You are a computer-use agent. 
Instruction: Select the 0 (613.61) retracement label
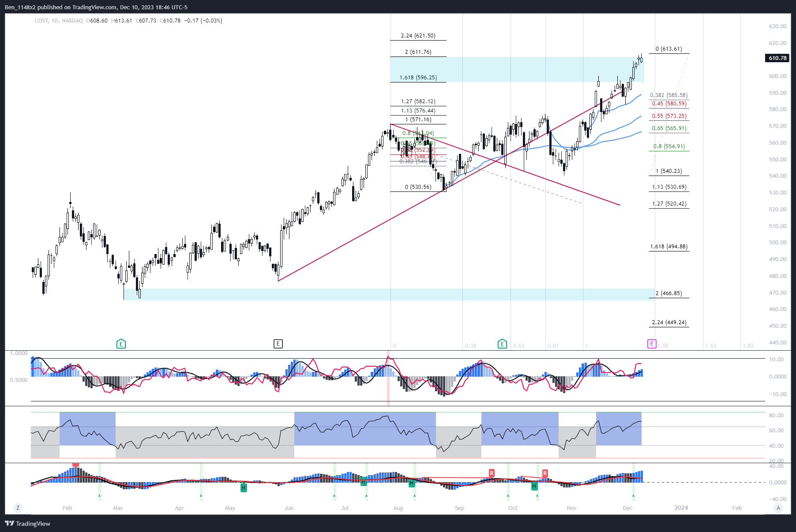tap(668, 49)
